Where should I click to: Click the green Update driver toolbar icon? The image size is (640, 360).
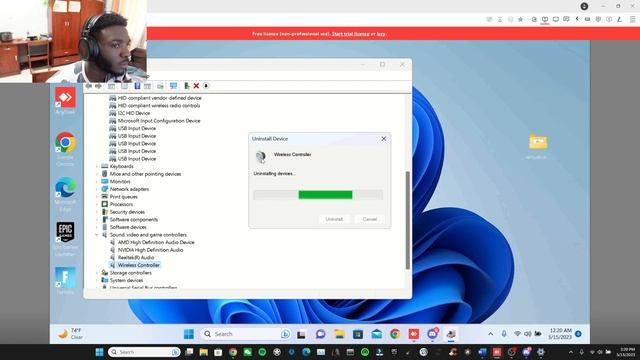[x=187, y=86]
